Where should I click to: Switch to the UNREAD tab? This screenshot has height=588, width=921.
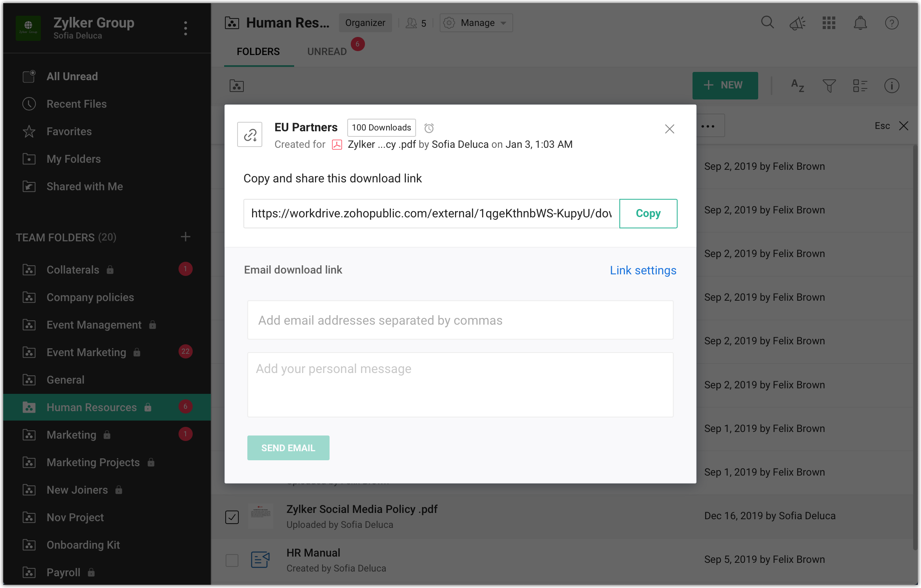point(327,51)
